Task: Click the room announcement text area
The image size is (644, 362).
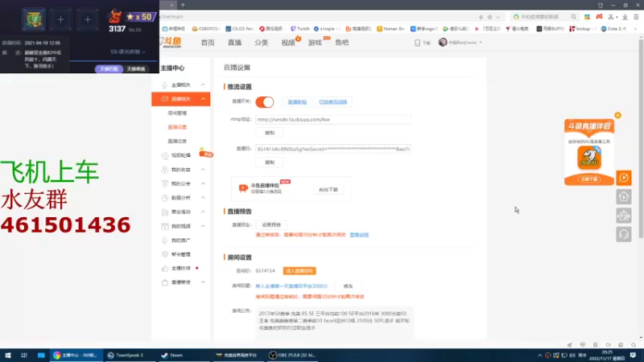Action: 334,323
